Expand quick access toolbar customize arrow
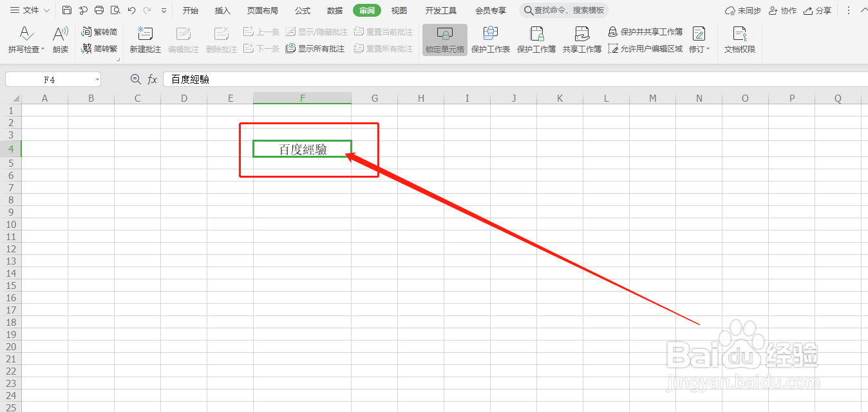This screenshot has height=412, width=868. coord(164,10)
